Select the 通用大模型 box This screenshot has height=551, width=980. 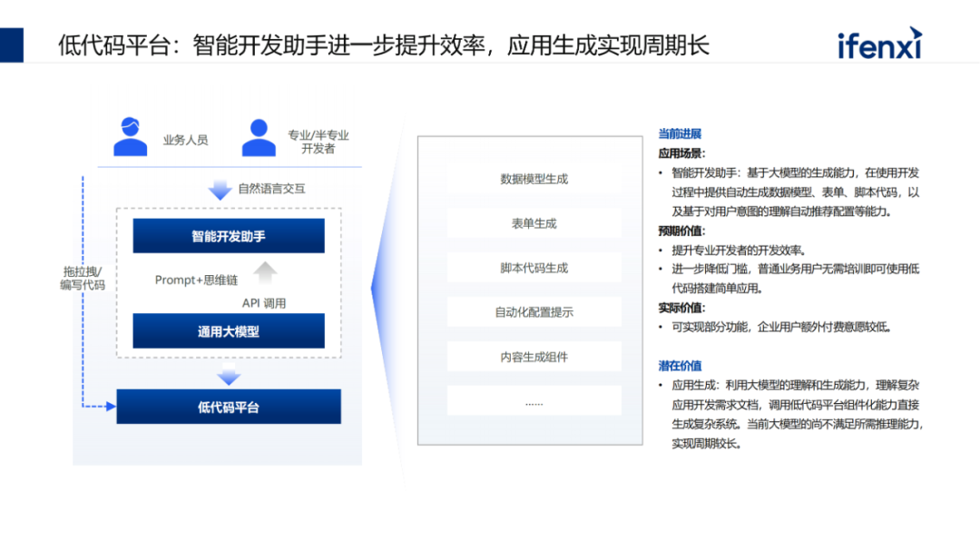tap(229, 330)
